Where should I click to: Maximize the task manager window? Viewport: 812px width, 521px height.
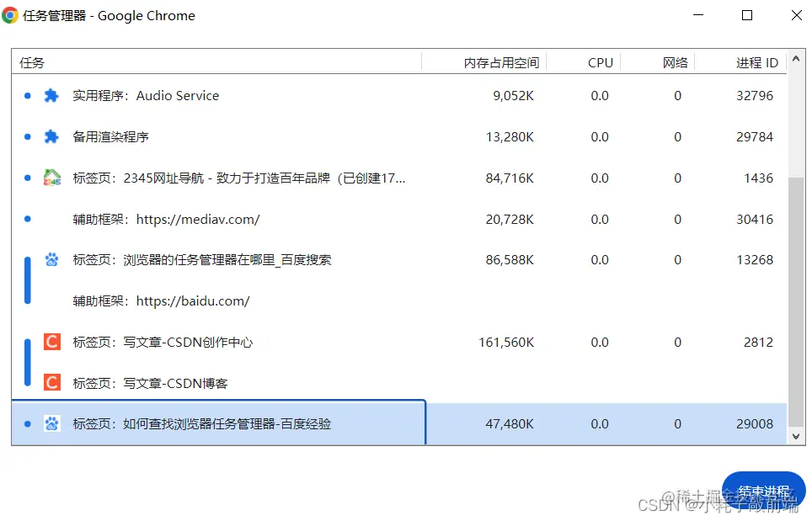[747, 15]
